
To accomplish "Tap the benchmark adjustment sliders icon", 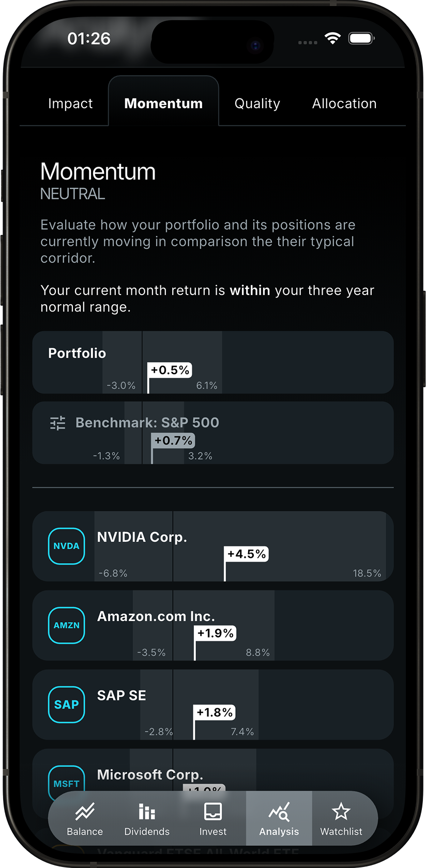I will point(58,423).
